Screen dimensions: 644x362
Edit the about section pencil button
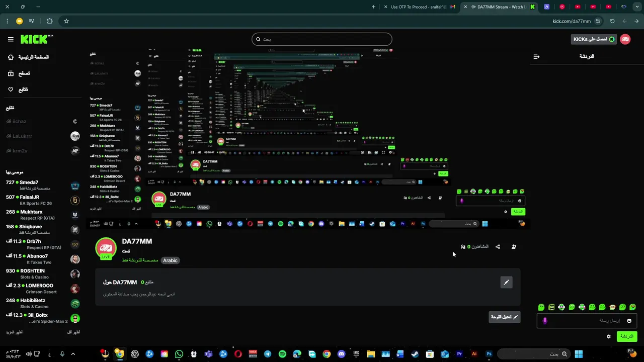point(507,283)
